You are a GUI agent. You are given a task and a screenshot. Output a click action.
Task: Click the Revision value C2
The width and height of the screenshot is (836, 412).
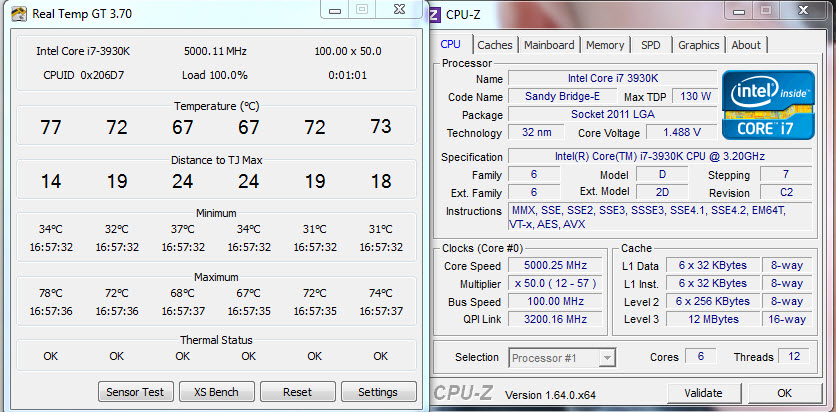coord(786,192)
